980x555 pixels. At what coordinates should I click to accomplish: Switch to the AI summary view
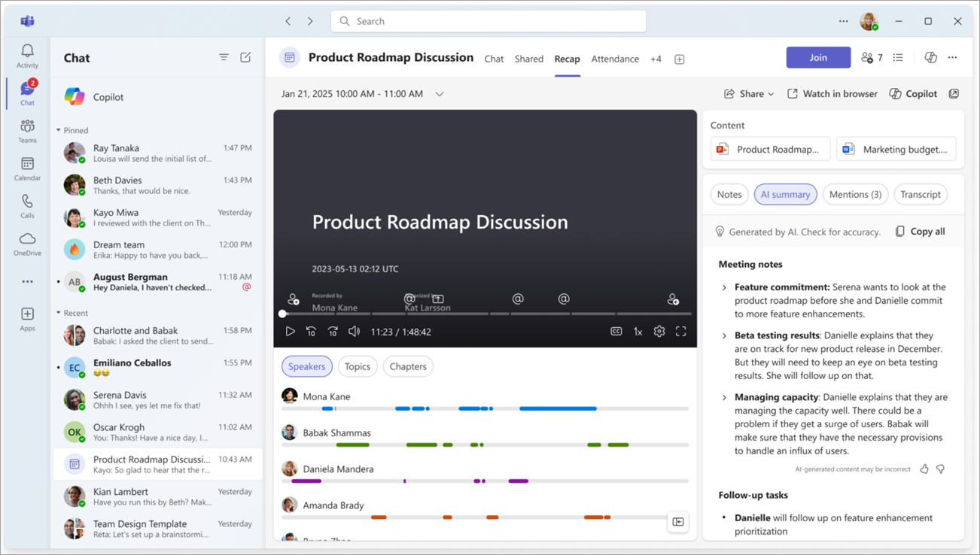click(x=785, y=194)
